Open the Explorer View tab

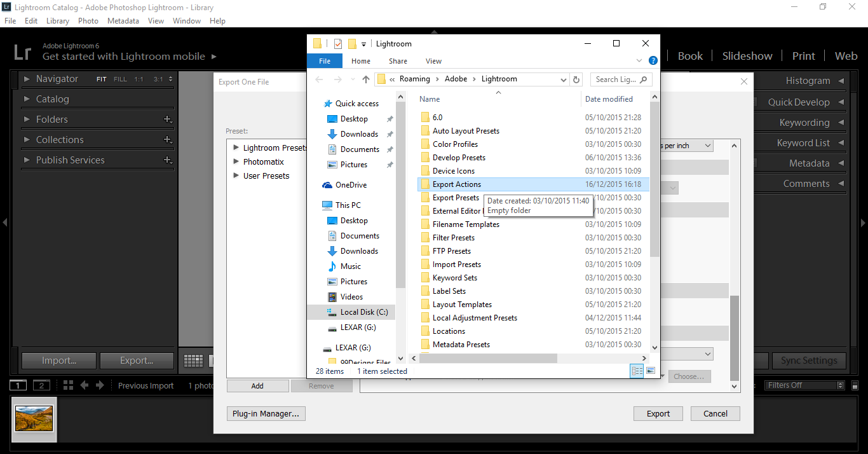(434, 61)
